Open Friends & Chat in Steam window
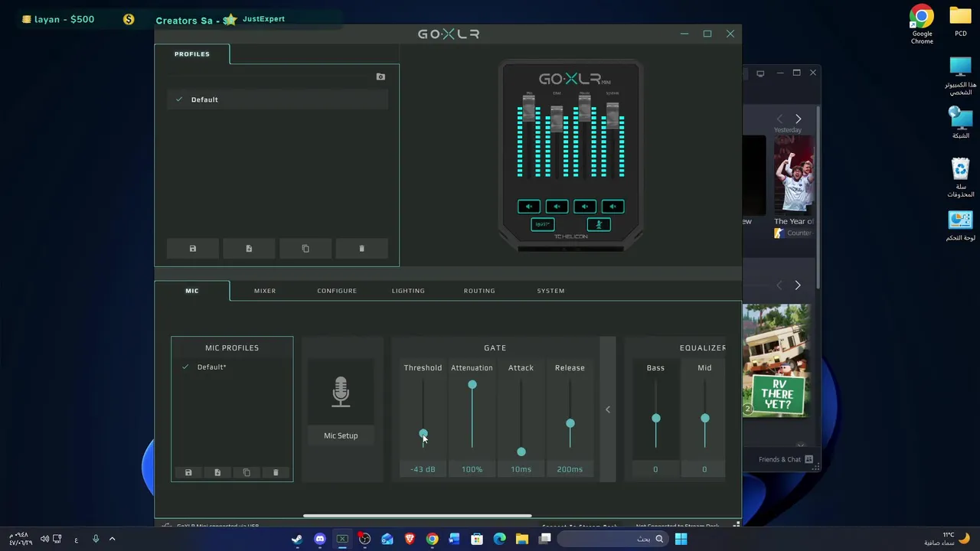 point(786,459)
